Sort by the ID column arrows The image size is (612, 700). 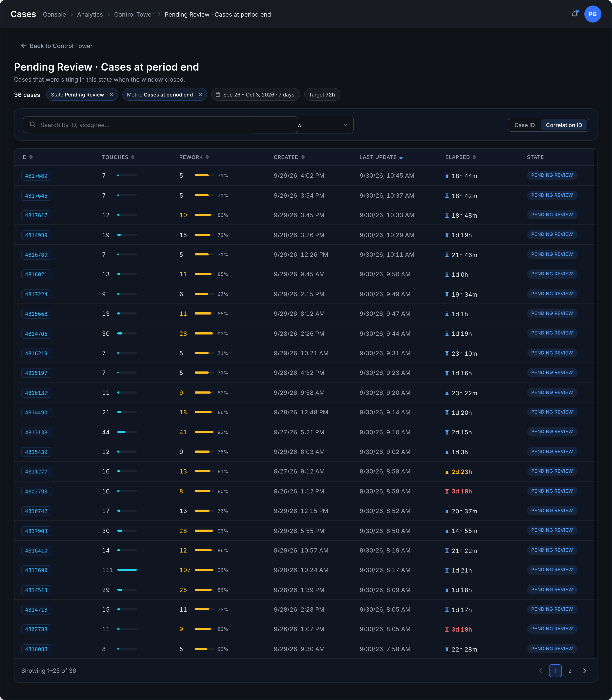(x=31, y=157)
